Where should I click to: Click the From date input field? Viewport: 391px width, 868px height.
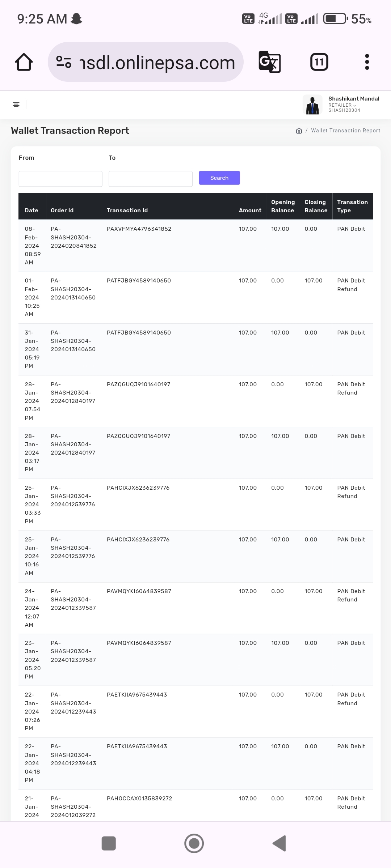[60, 179]
